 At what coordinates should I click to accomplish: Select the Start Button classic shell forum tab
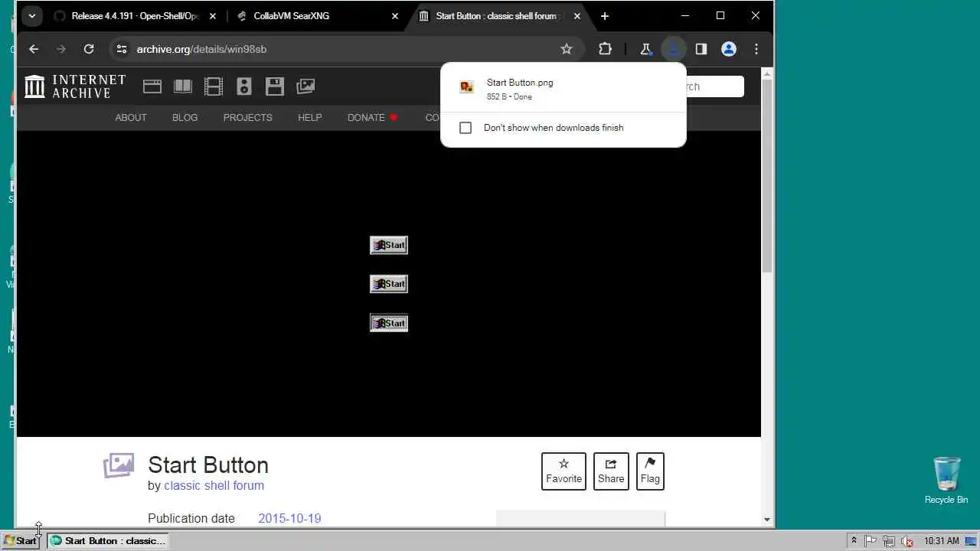(499, 16)
